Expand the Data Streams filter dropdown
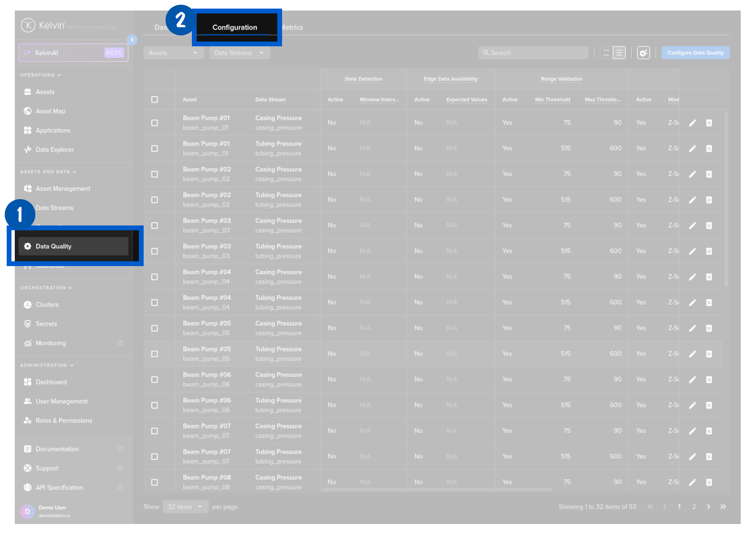The height and width of the screenshot is (535, 756). point(239,53)
